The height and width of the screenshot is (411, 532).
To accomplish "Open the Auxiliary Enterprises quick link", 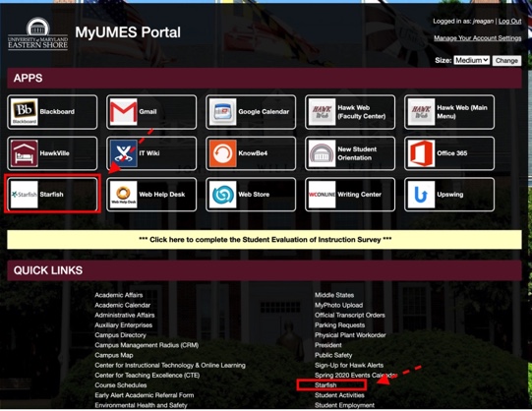I will [124, 325].
